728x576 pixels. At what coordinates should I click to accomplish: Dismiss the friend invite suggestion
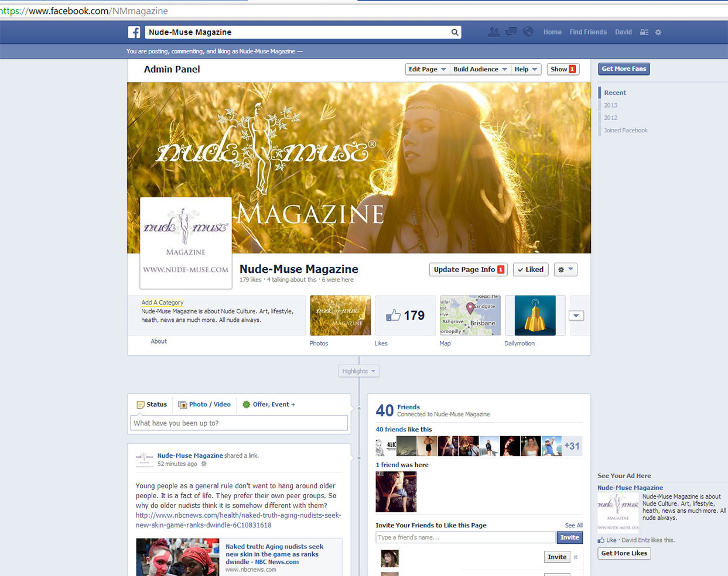click(x=575, y=557)
